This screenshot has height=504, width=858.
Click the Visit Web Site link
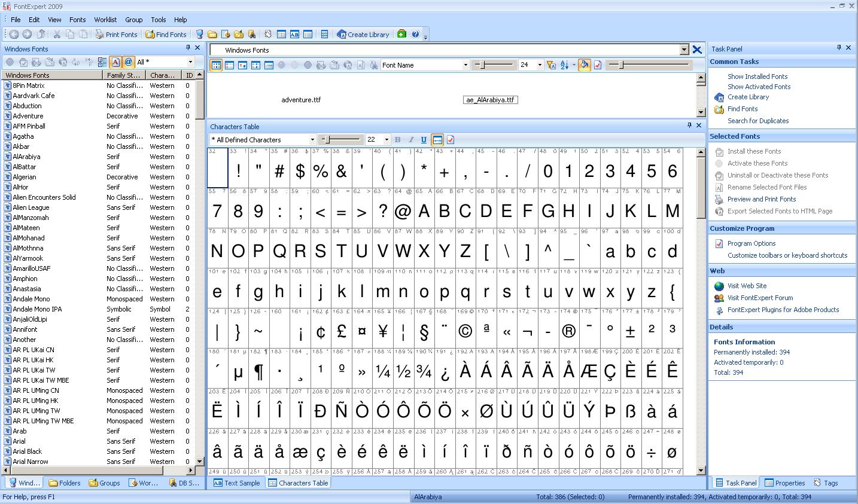coord(747,286)
